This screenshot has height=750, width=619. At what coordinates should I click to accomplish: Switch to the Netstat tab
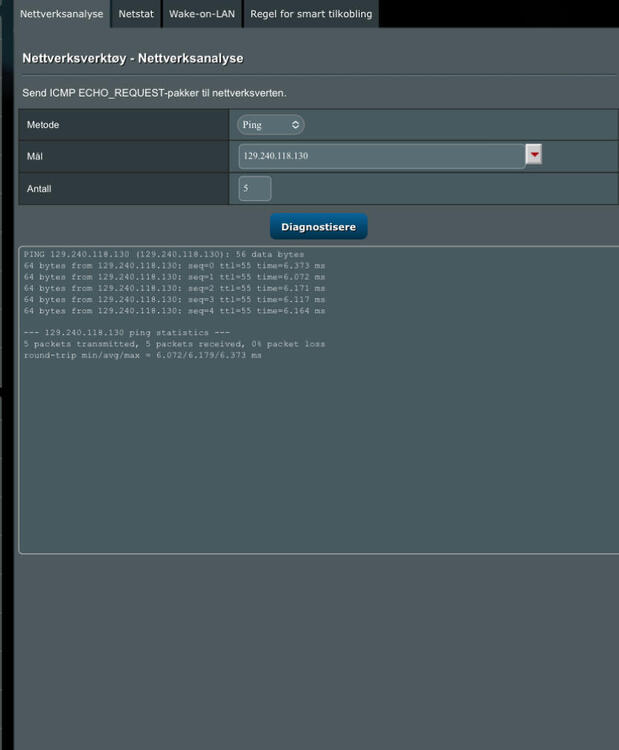pyautogui.click(x=136, y=14)
